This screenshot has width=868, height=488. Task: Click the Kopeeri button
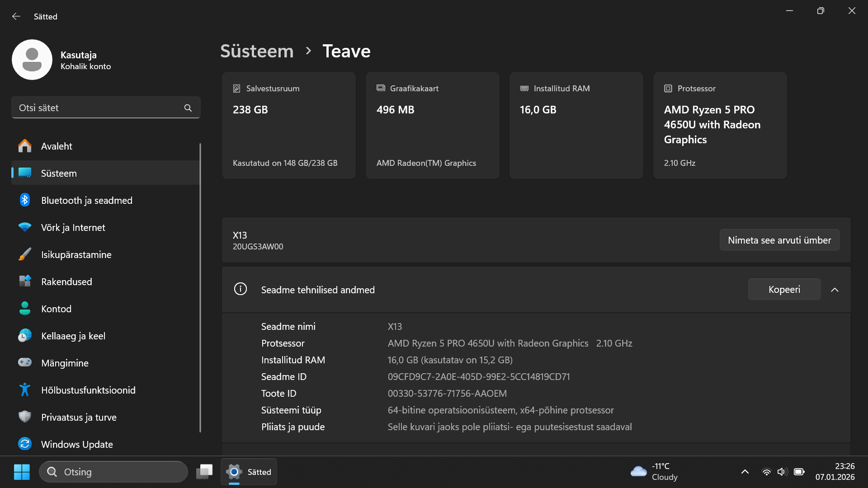[784, 289]
